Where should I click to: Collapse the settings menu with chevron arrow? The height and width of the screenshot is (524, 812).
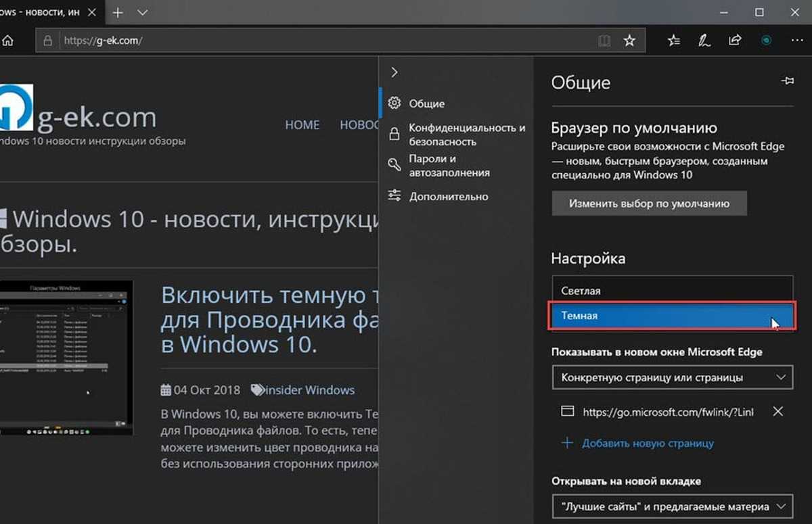click(395, 72)
